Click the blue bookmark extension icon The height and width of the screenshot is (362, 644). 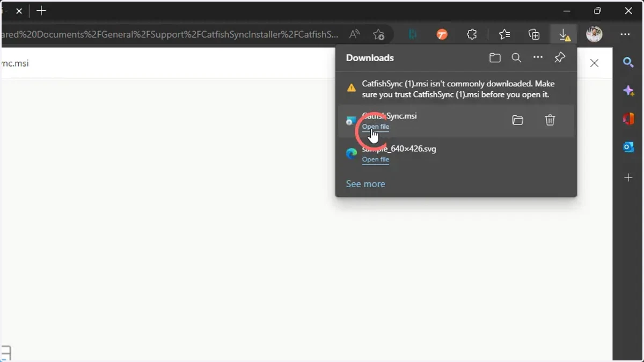click(413, 34)
